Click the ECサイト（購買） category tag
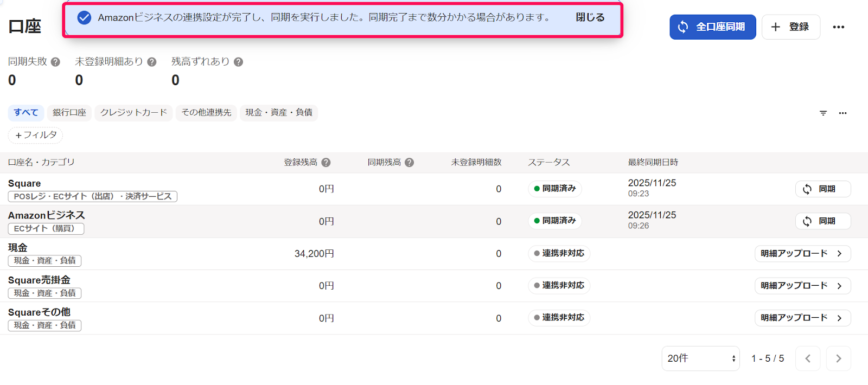Screen dimensions: 868x385 46,228
